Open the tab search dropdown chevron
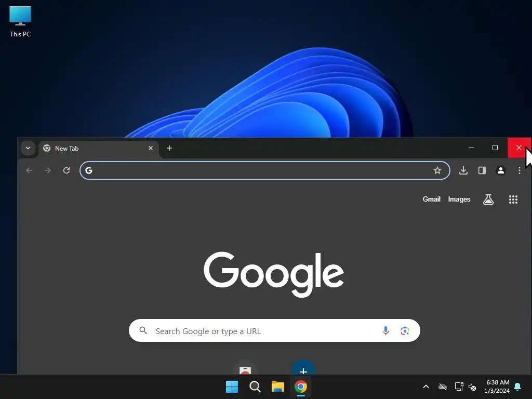Viewport: 532px width, 399px height. tap(28, 148)
